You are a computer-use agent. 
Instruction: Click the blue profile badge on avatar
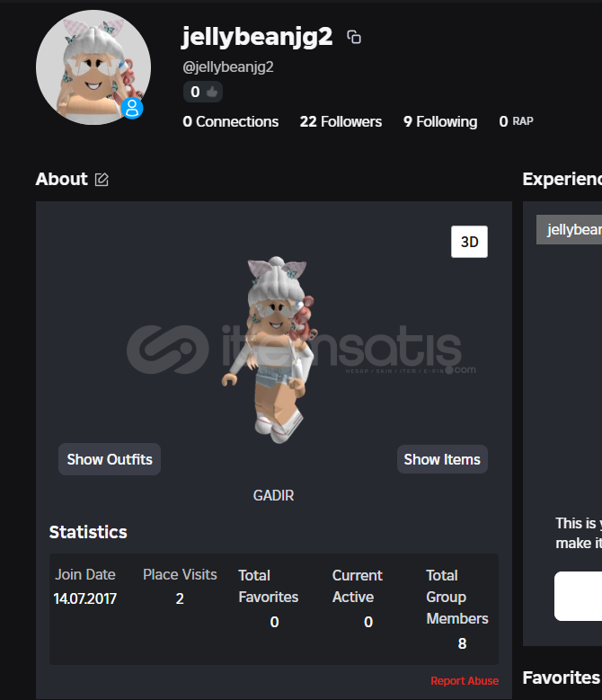point(132,108)
